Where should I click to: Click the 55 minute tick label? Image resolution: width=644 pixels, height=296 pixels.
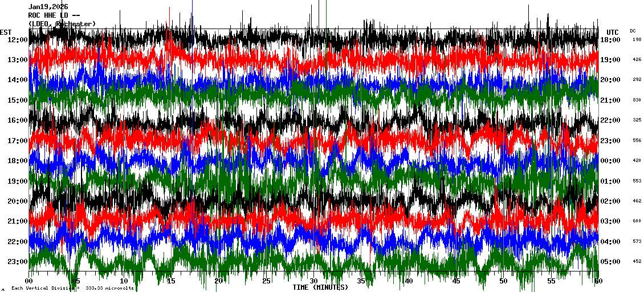551,281
